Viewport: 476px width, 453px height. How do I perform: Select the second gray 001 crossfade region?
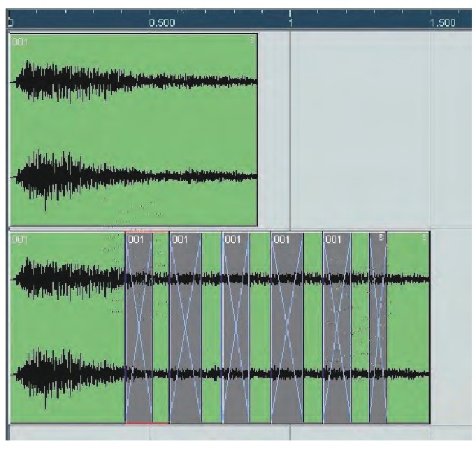185,327
